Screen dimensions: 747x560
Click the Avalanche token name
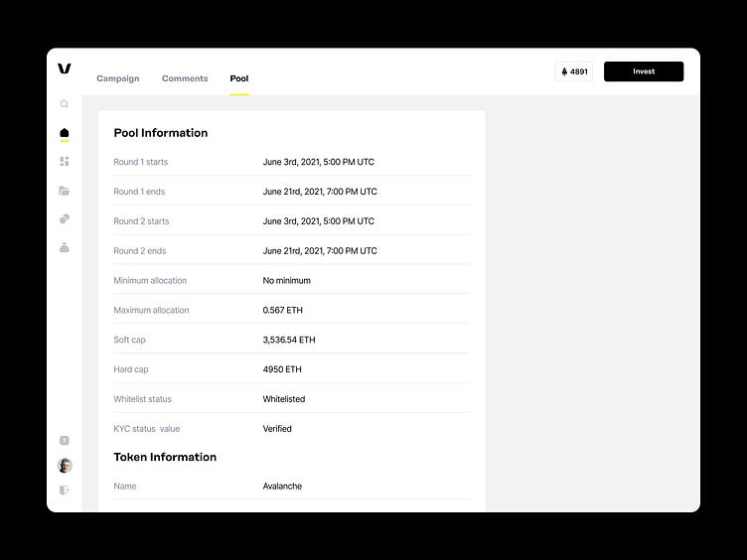pos(282,487)
